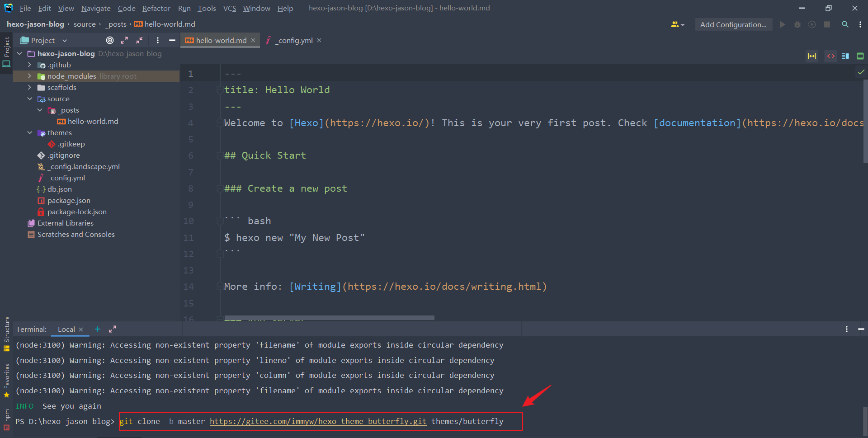This screenshot has width=868, height=438.
Task: Select db.json file
Action: coord(54,189)
